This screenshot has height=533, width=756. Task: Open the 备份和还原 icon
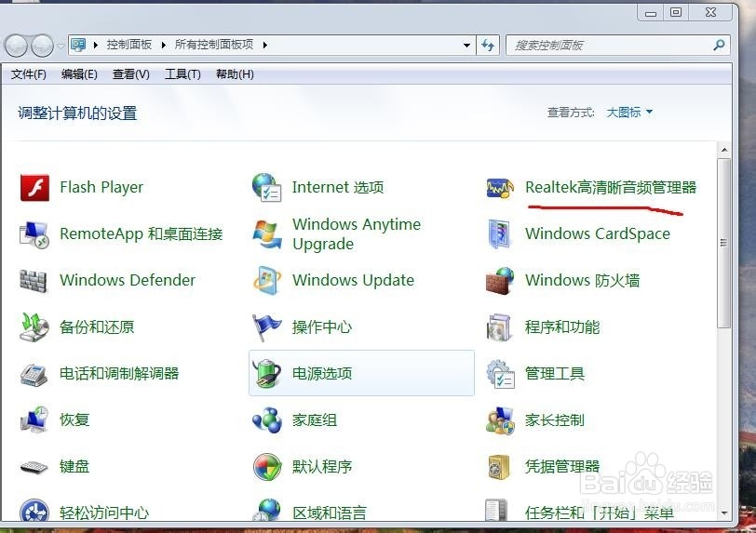click(x=34, y=326)
